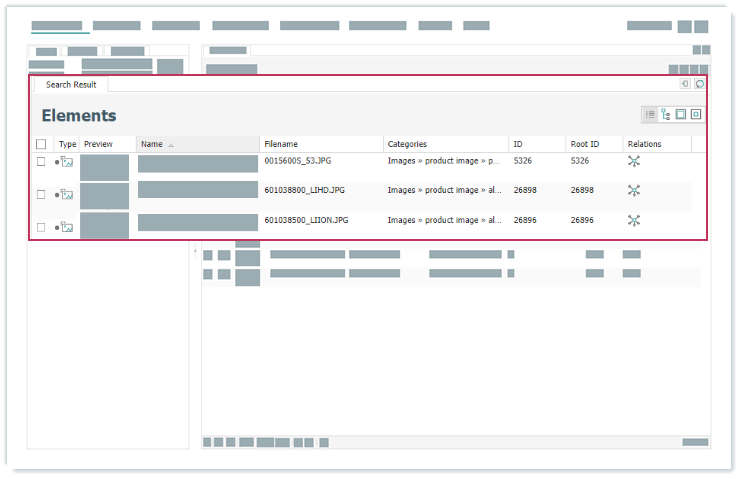Viewport: 741px width, 479px height.
Task: Select the thumbnail view icon at far right
Action: [696, 115]
